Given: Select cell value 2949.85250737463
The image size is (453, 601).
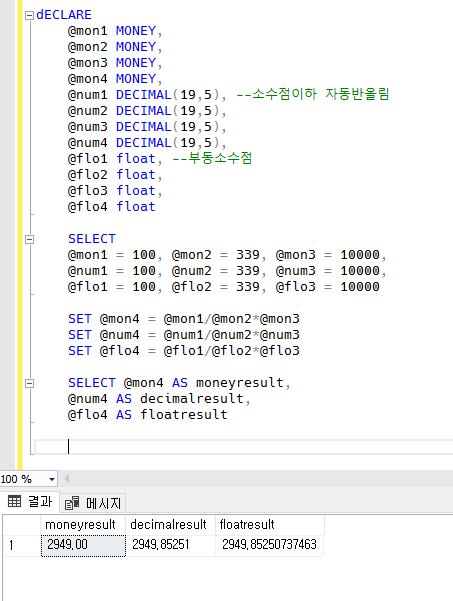Looking at the screenshot, I should 269,545.
